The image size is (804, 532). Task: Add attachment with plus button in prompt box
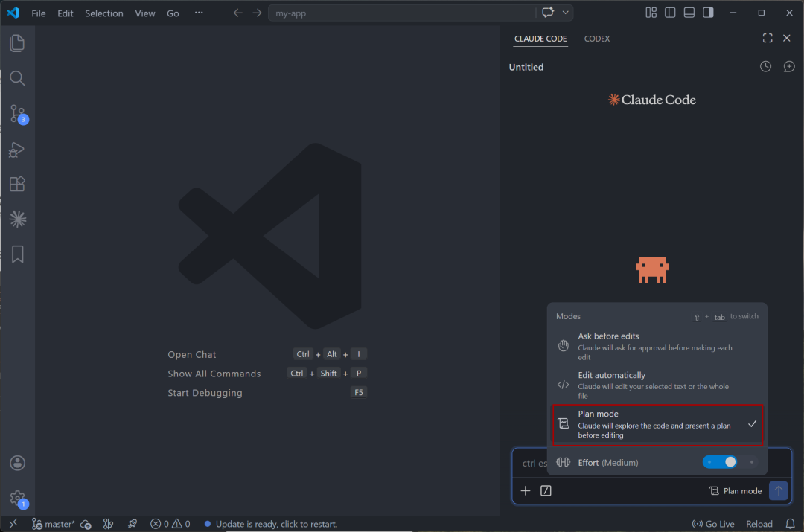pyautogui.click(x=526, y=491)
